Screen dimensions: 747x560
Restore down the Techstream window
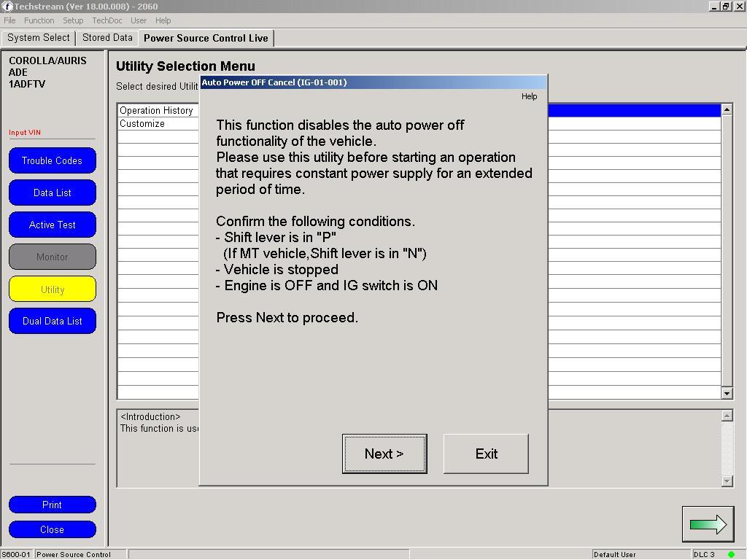[726, 6]
